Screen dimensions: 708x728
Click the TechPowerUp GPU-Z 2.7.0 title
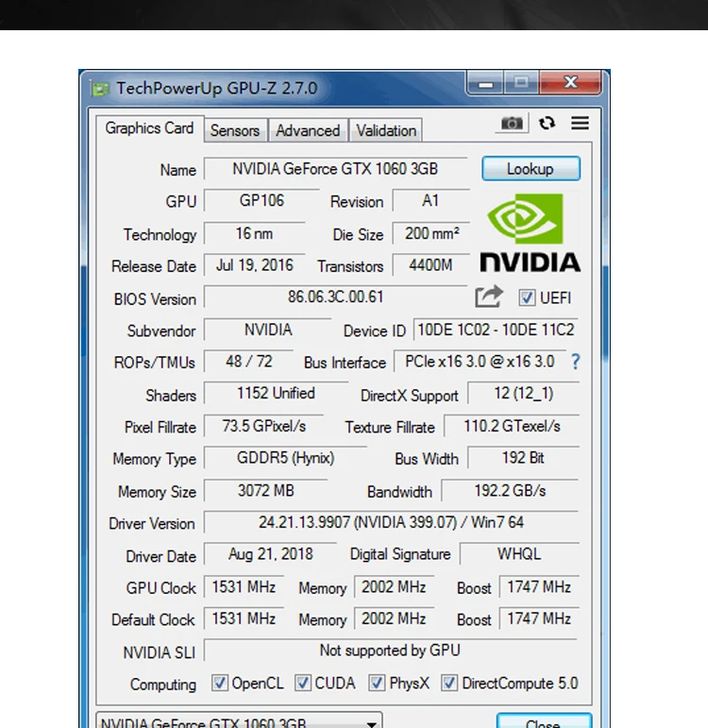pyautogui.click(x=216, y=88)
